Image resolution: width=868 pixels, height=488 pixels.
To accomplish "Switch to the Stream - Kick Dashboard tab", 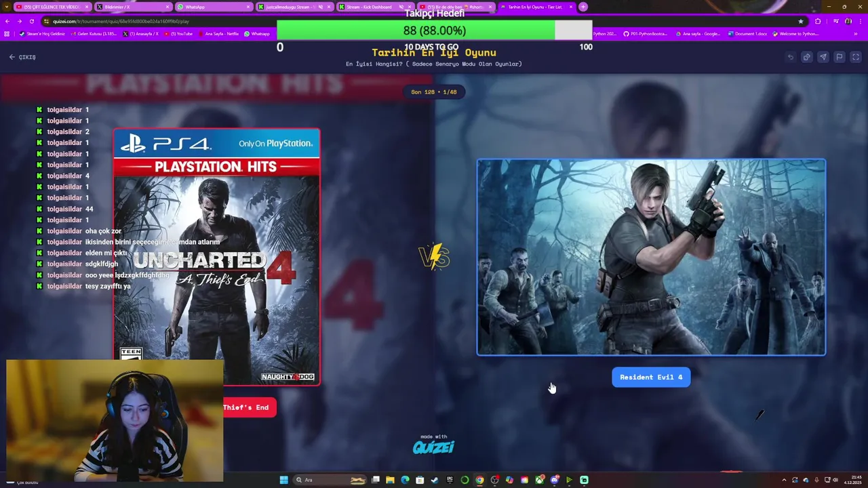I will 374,7.
